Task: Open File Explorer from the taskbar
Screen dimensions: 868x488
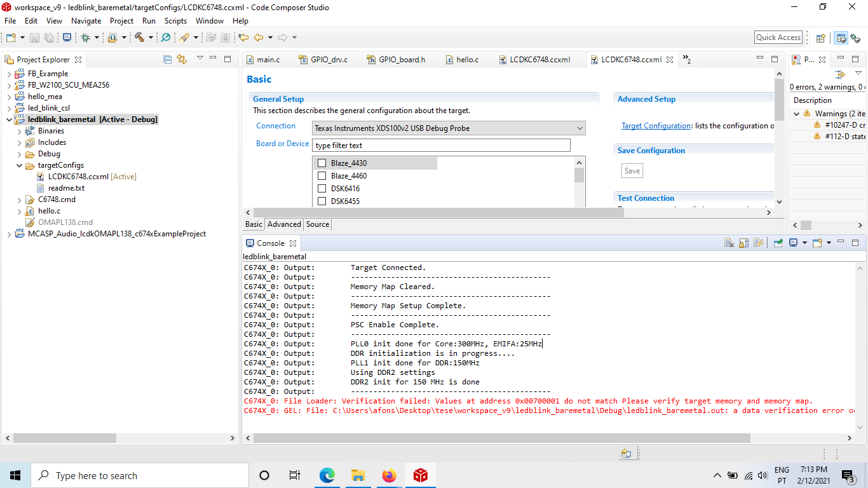Action: point(358,475)
